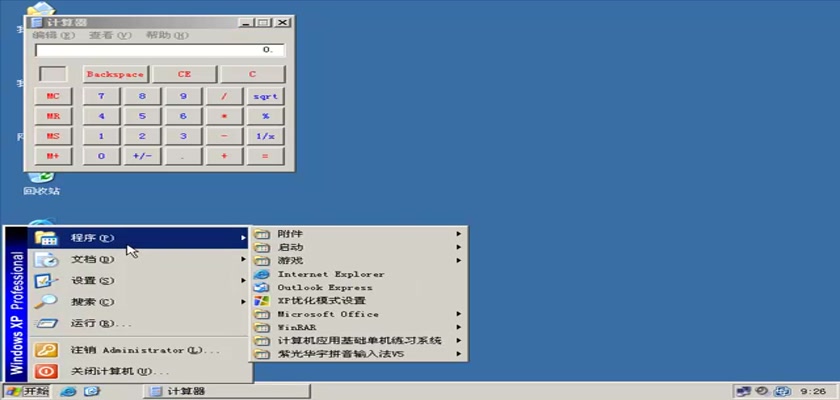Click the 搜索 magnifying glass icon
840x400 pixels.
(x=46, y=302)
